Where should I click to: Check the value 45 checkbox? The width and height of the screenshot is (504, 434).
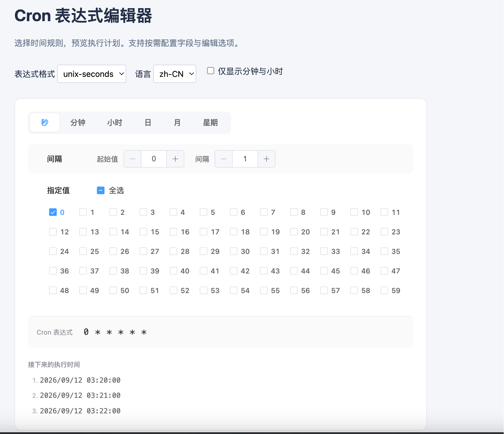324,271
